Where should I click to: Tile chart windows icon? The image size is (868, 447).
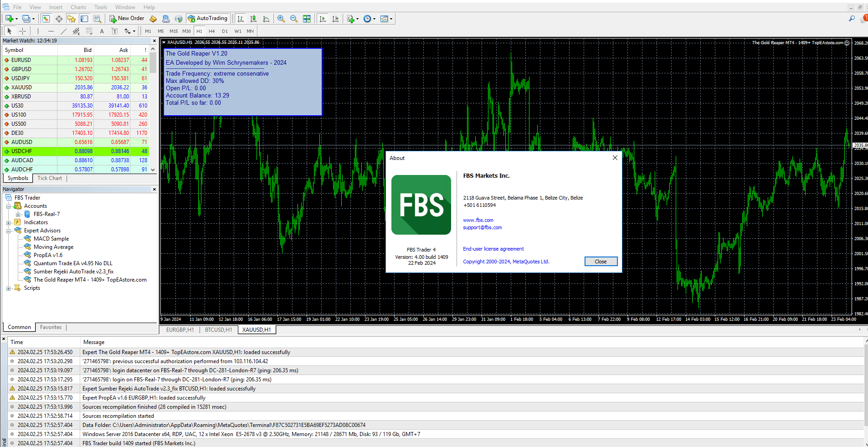tap(307, 19)
